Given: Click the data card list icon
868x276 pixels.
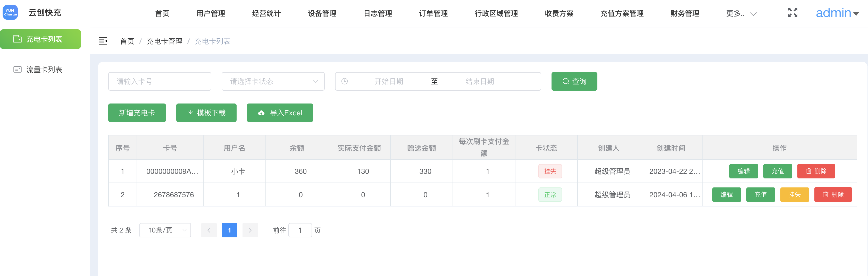Looking at the screenshot, I should coord(17,69).
